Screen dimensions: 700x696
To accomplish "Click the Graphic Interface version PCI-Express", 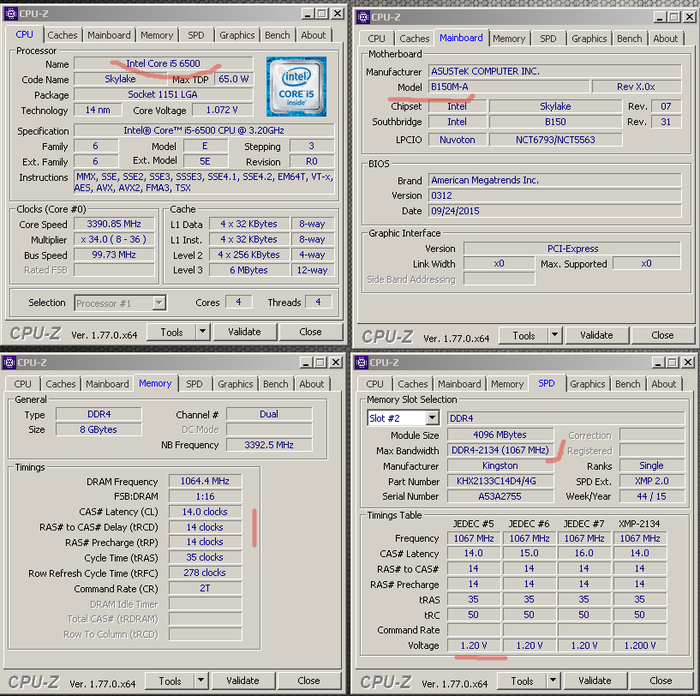I will [572, 249].
